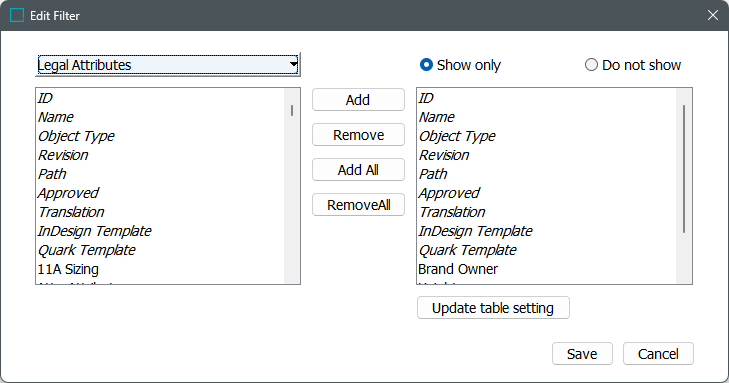This screenshot has width=729, height=383.
Task: Select the Show only radio button
Action: (x=426, y=65)
